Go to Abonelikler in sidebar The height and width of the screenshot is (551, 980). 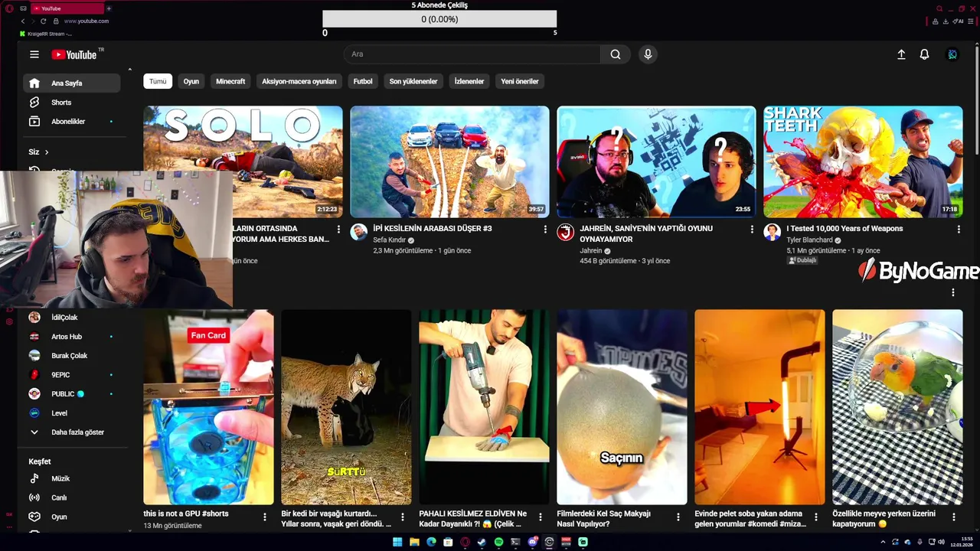click(71, 122)
